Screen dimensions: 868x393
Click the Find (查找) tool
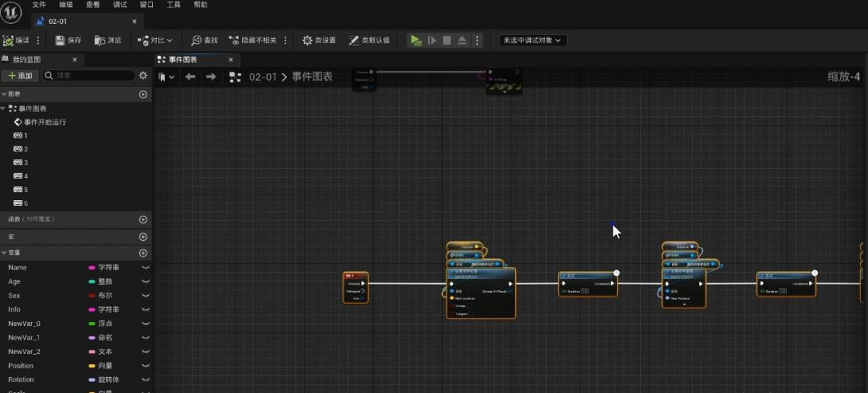coord(205,40)
